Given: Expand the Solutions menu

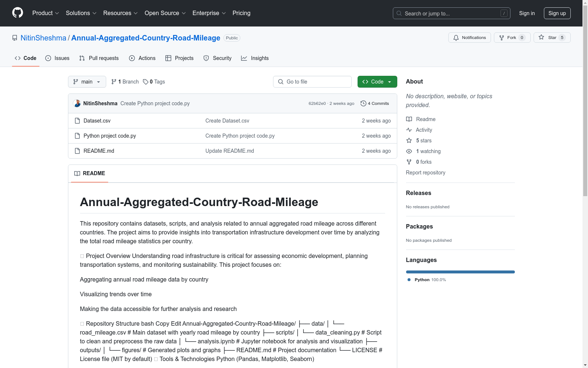Looking at the screenshot, I should tap(81, 13).
